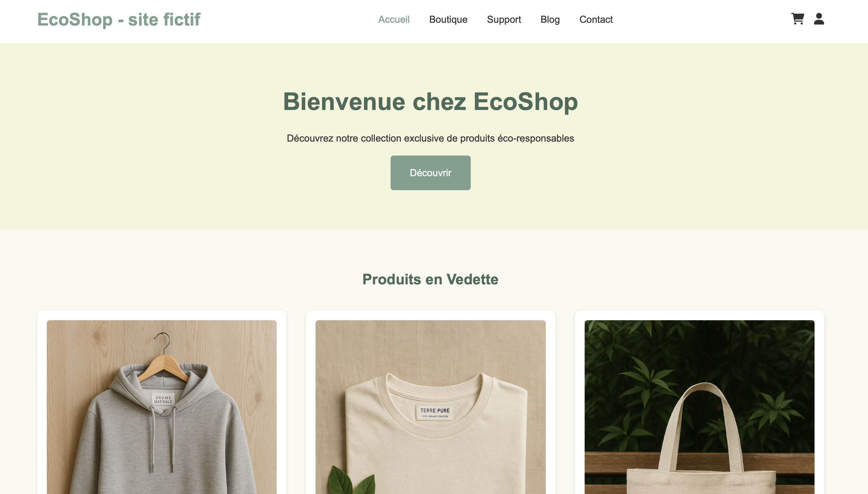Open the Boutique menu item

click(x=448, y=19)
